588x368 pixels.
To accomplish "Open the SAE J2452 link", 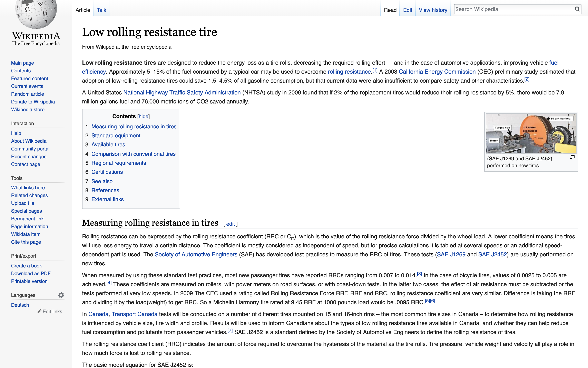I will 492,255.
